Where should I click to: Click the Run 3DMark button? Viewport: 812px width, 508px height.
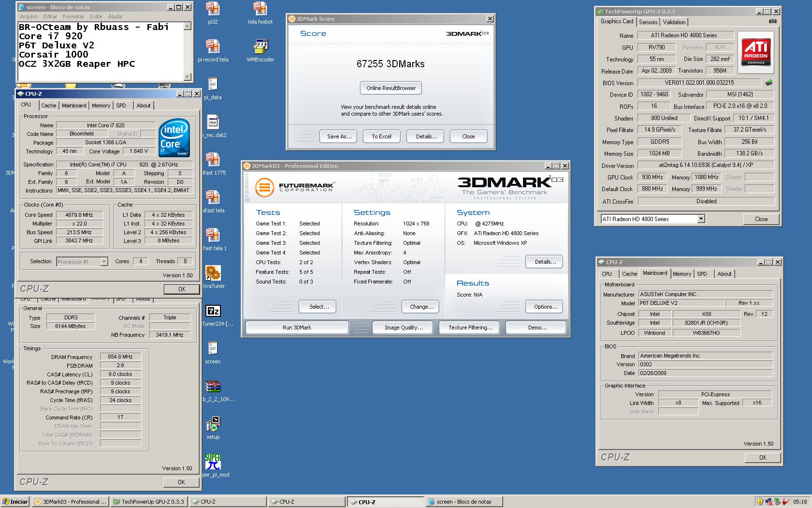pos(297,328)
